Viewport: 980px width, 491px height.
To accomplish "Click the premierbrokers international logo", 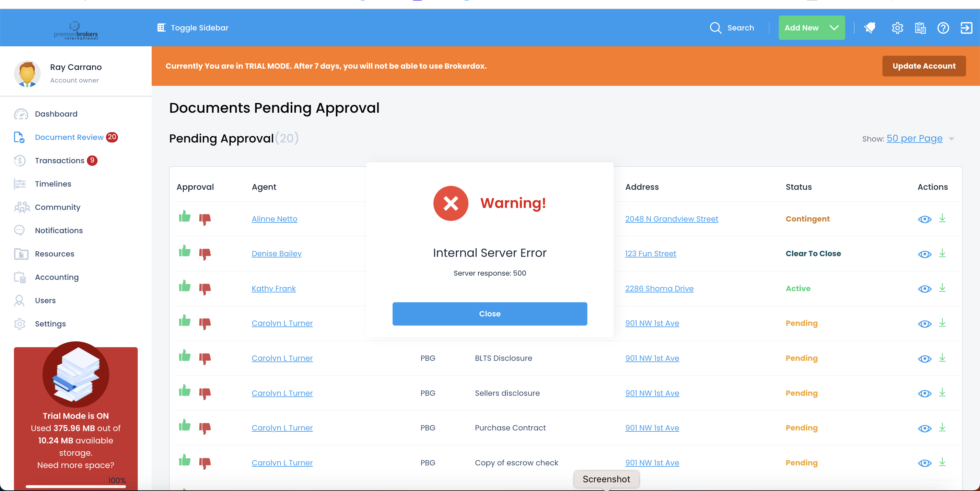I will point(76,30).
